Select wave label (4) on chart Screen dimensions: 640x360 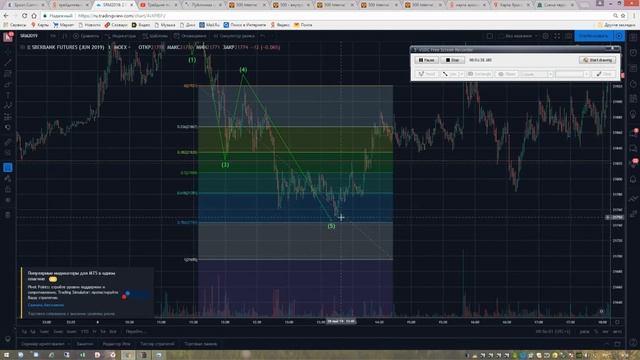tap(243, 70)
